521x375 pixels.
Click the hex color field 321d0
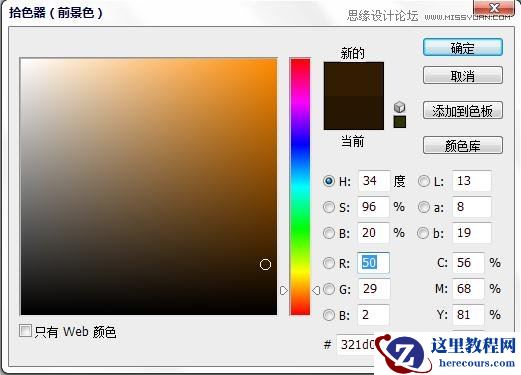[356, 344]
